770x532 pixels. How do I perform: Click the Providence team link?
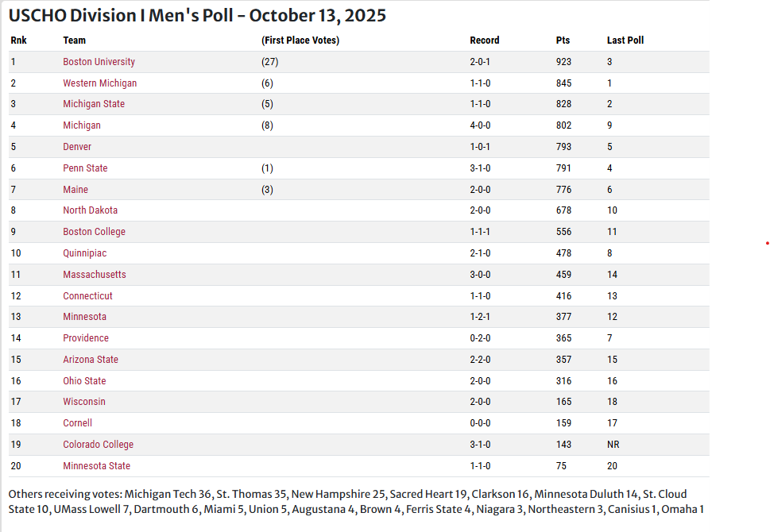[86, 338]
